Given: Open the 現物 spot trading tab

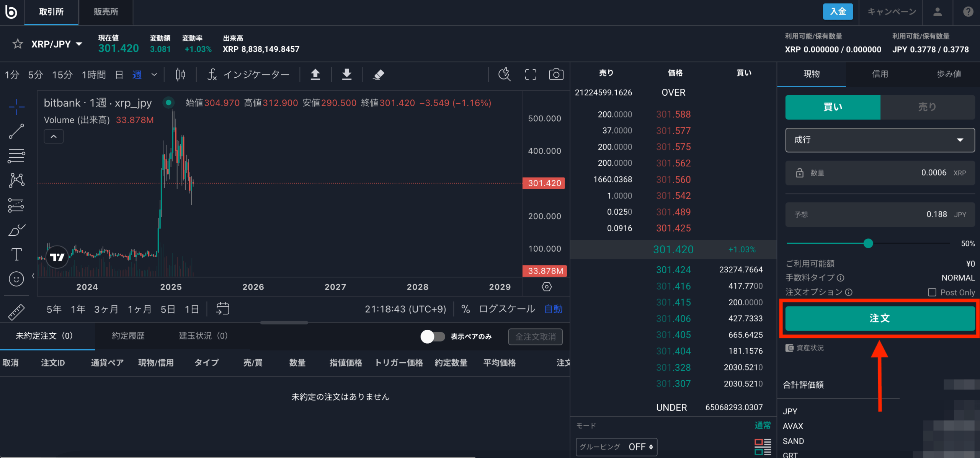Looking at the screenshot, I should 811,74.
